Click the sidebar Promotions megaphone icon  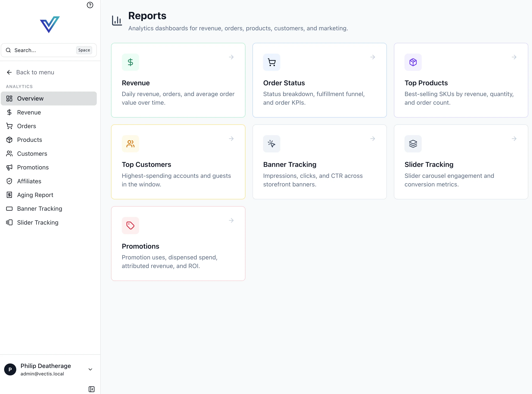tap(9, 167)
